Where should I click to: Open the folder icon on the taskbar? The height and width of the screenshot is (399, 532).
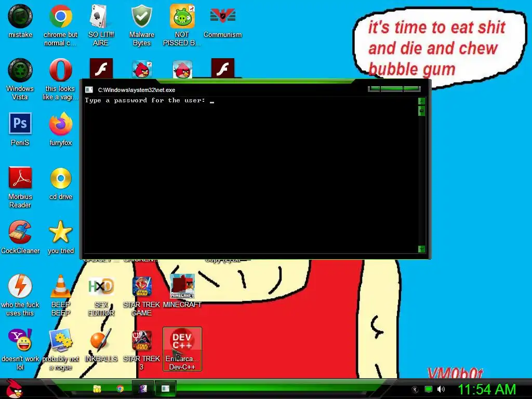[x=97, y=389]
